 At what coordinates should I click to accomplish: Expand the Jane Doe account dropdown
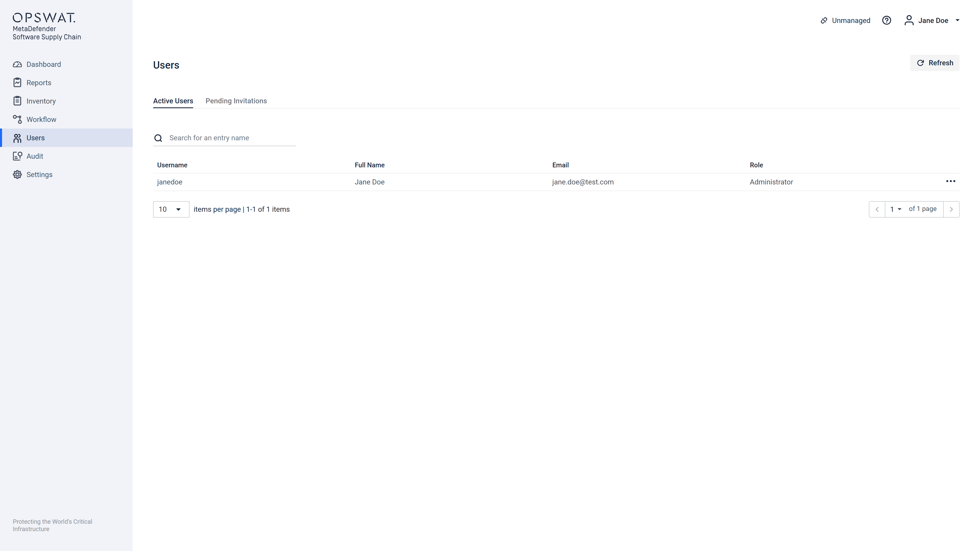point(957,20)
